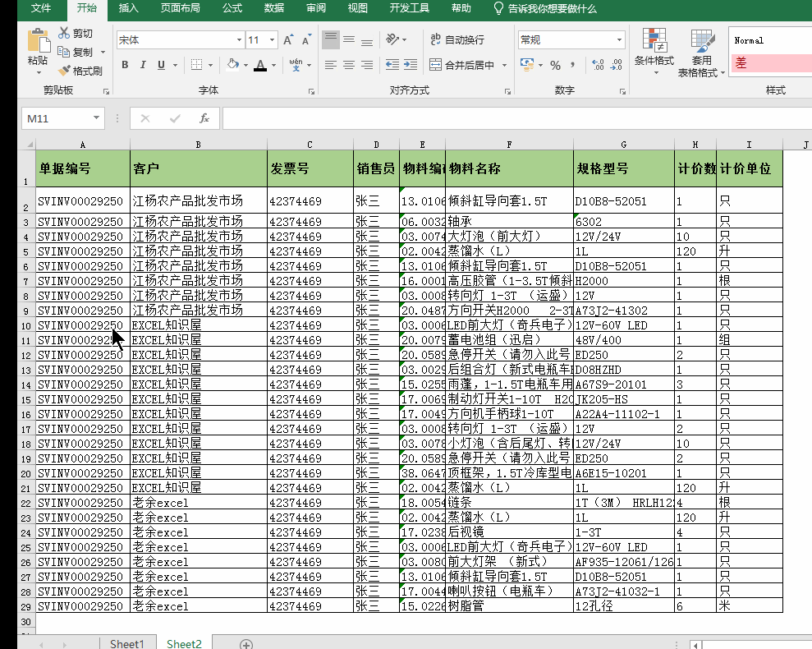This screenshot has height=649, width=812.
Task: Select the pink 差 cell style
Action: (x=770, y=63)
